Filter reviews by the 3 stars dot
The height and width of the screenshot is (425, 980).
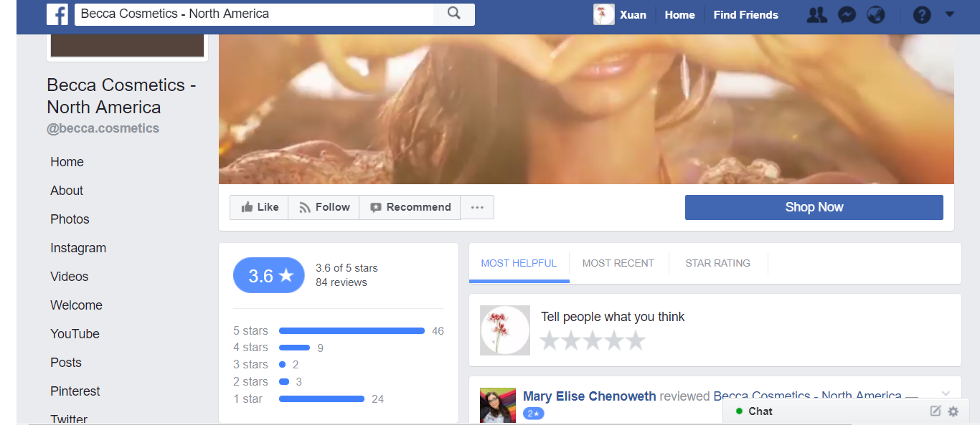tap(283, 365)
